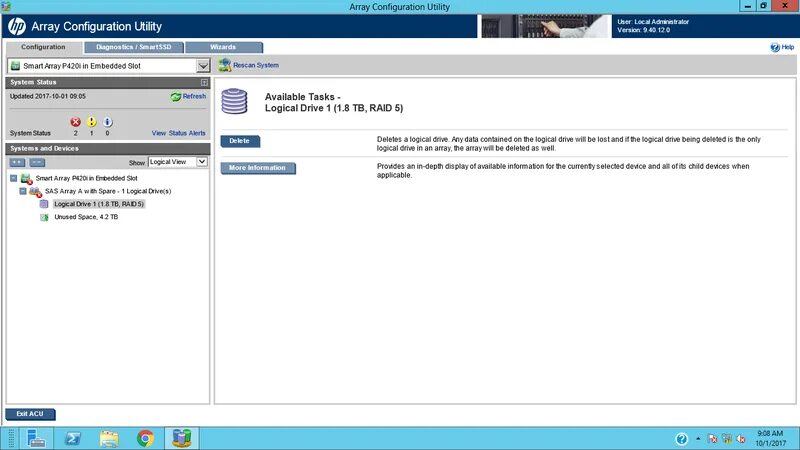Click the system tray help bubble icon
This screenshot has width=800, height=450.
point(682,439)
